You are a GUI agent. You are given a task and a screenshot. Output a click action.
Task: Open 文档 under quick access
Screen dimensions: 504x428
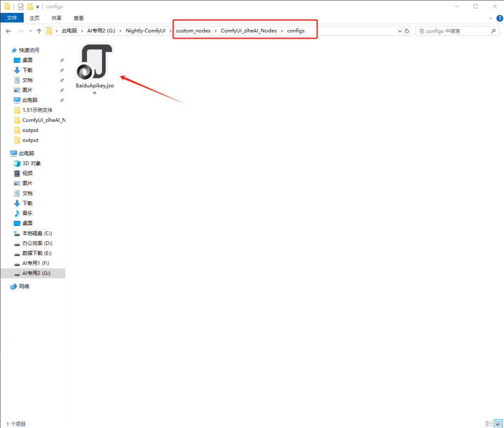point(28,80)
